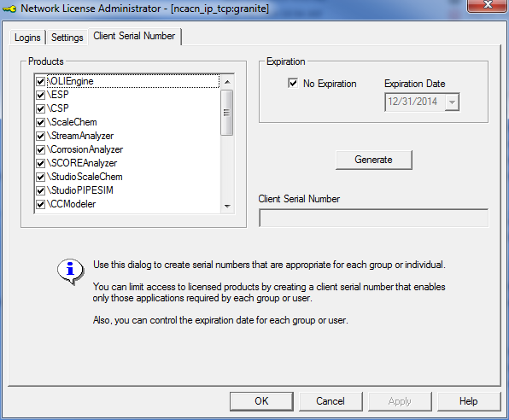Toggle the \StudioScaleChem checkbox
This screenshot has width=509, height=420.
pyautogui.click(x=40, y=177)
